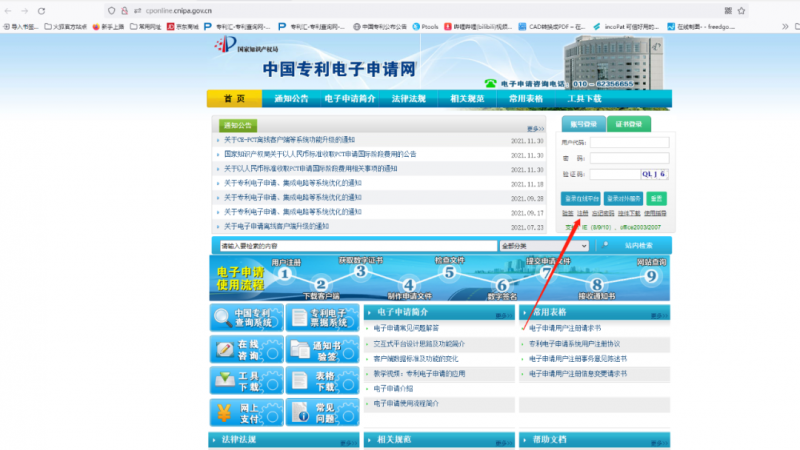This screenshot has width=800, height=450.
Task: Open the 相关规范 navigation menu item
Action: tap(467, 98)
